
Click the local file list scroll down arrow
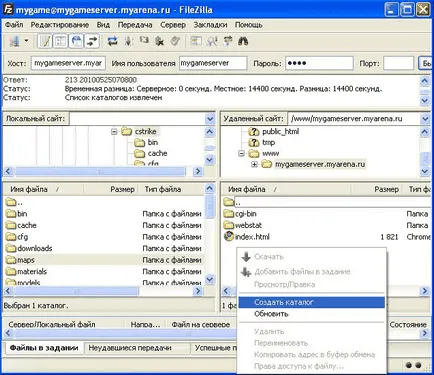pos(210,279)
